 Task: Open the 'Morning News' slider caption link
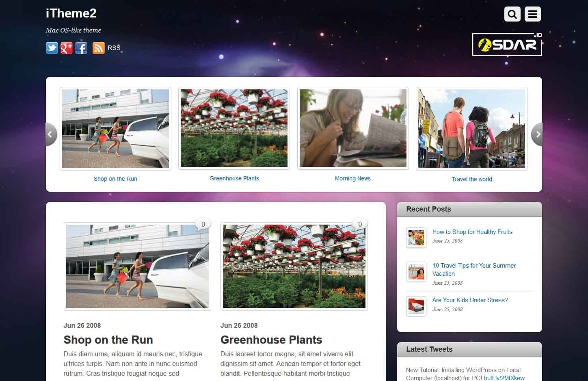pos(352,178)
